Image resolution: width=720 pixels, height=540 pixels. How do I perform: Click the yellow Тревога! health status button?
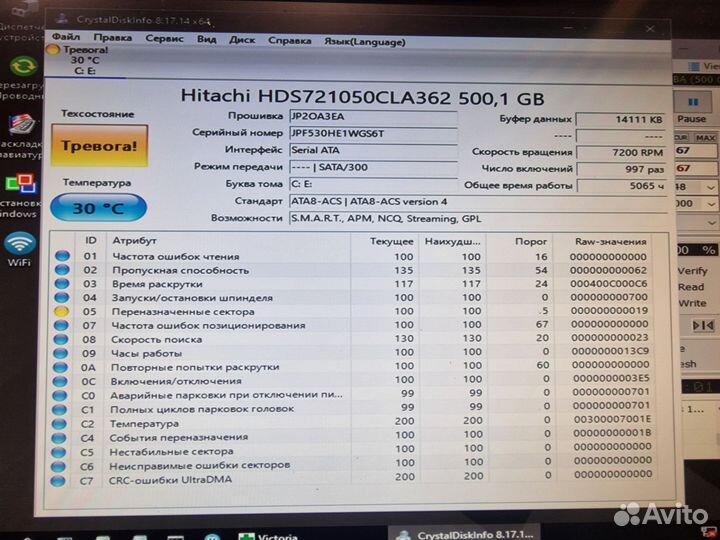(x=100, y=146)
